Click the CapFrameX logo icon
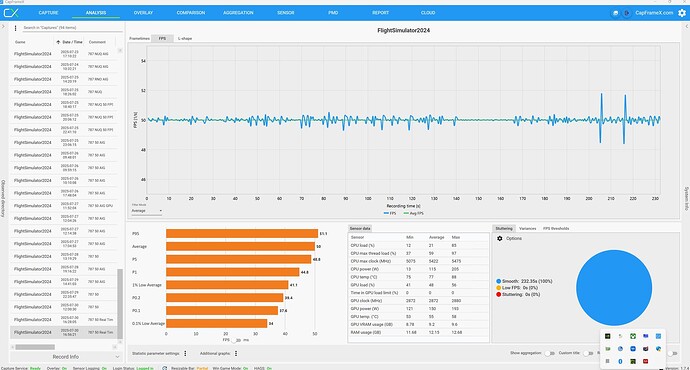The width and height of the screenshot is (690, 370). tap(11, 13)
